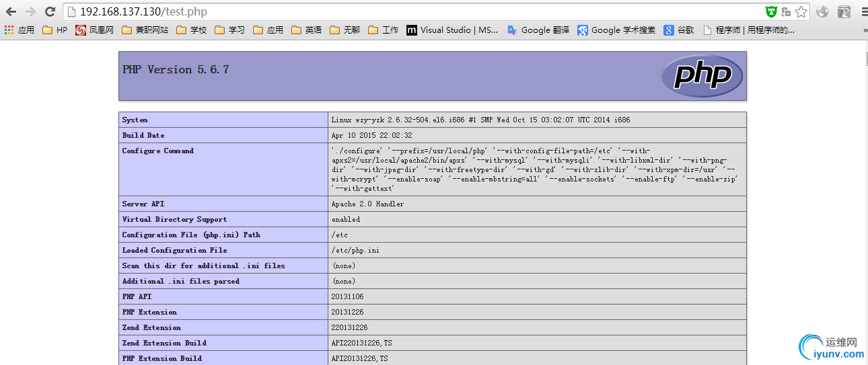
Task: Click the Configure Command label
Action: click(157, 151)
